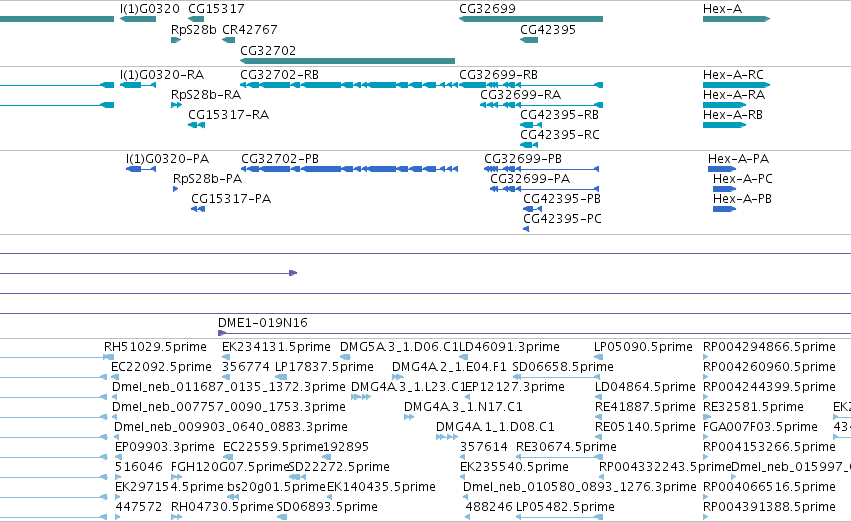Click EST RE41887.5prime label
Viewport: 851px width, 522px height.
645,406
